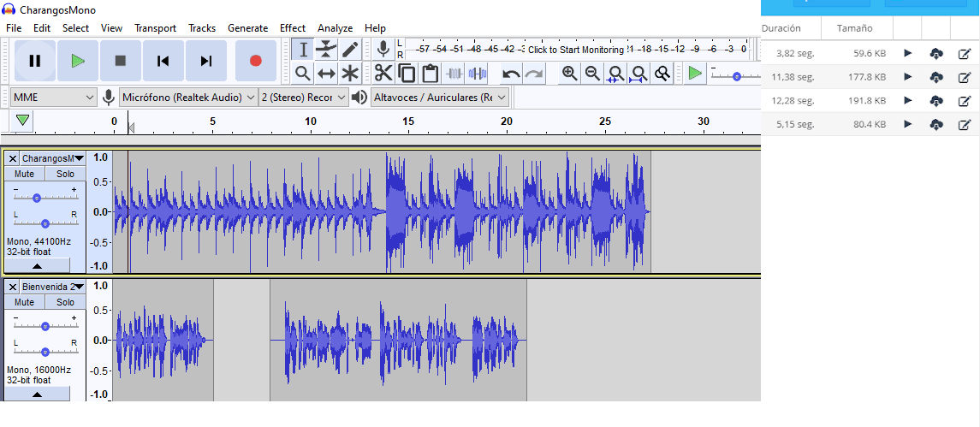
Task: Select the Time Shift tool
Action: click(326, 74)
